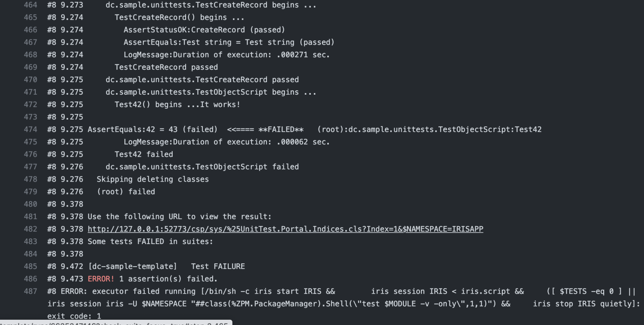
Task: Click the "Skipping deleting classes" line
Action: pyautogui.click(x=153, y=179)
